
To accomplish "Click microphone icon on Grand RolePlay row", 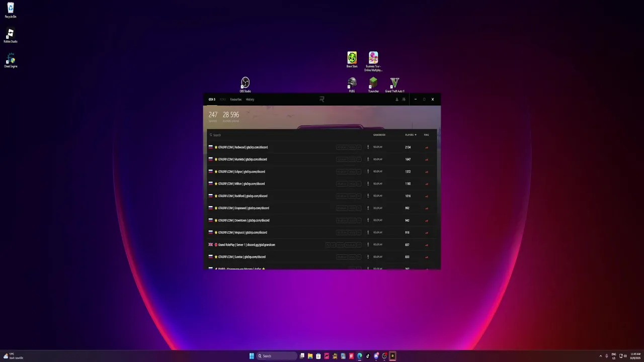I will (368, 245).
